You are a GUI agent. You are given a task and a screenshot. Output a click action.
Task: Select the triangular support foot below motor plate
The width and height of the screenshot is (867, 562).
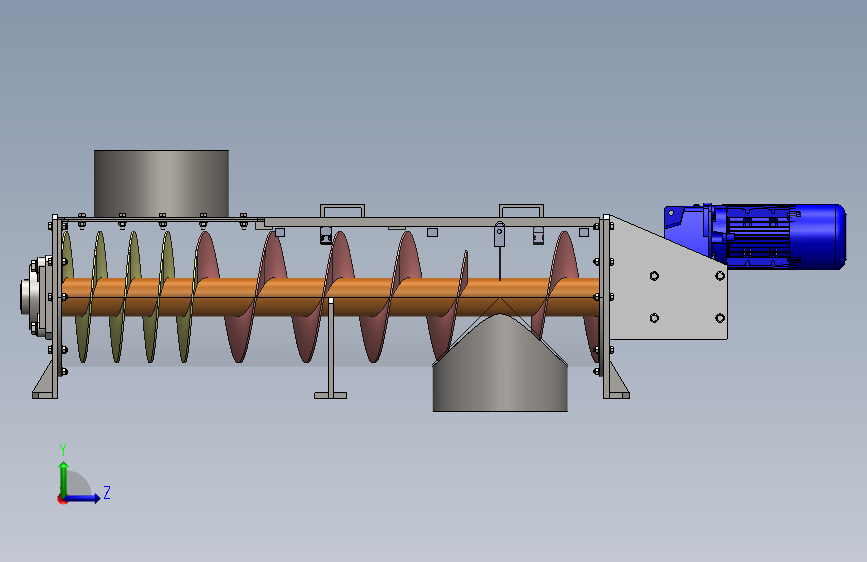[x=617, y=381]
